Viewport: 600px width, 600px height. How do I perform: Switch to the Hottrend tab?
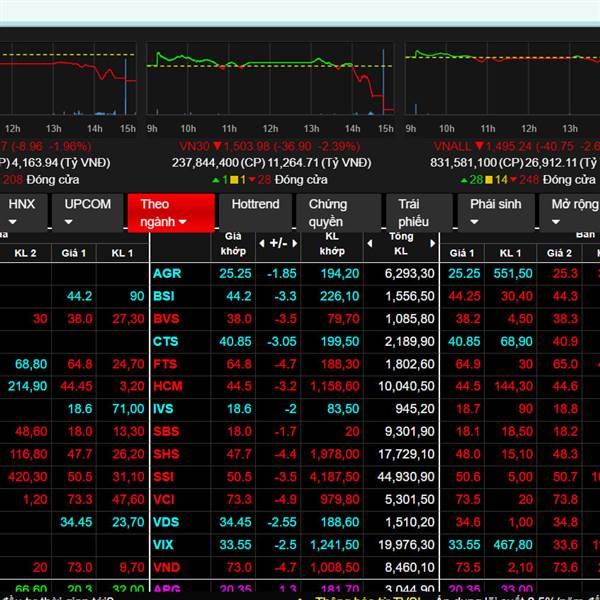click(255, 212)
